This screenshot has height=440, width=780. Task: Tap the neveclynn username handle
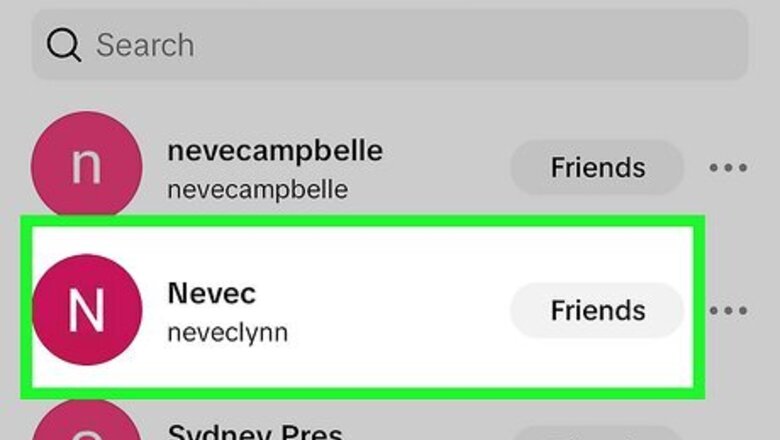[227, 332]
